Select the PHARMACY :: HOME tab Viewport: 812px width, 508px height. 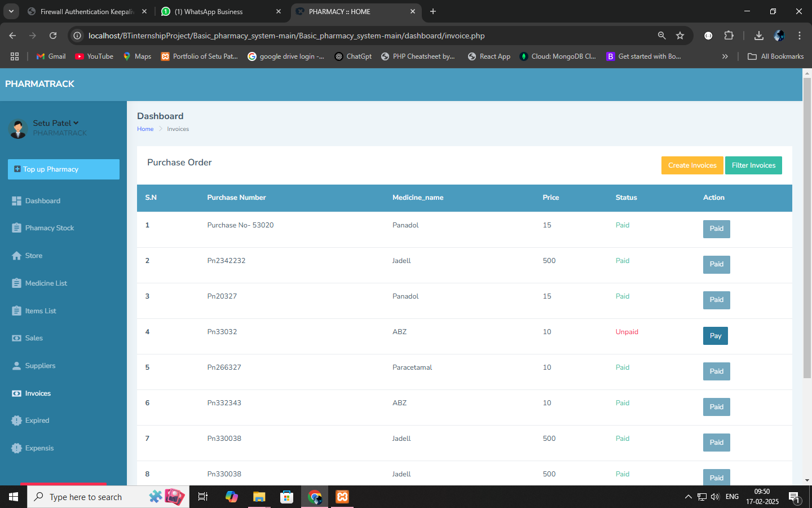point(355,11)
